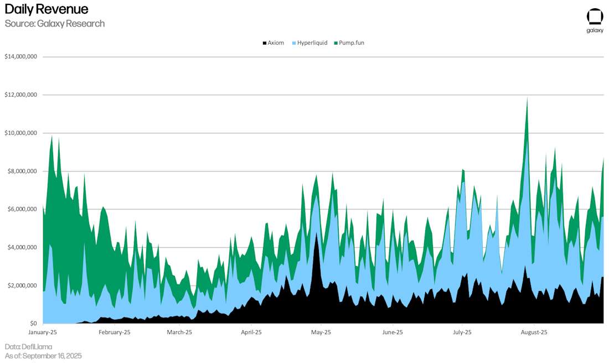Click the $8,000,000 y-axis label
The width and height of the screenshot is (609, 364).
click(23, 171)
